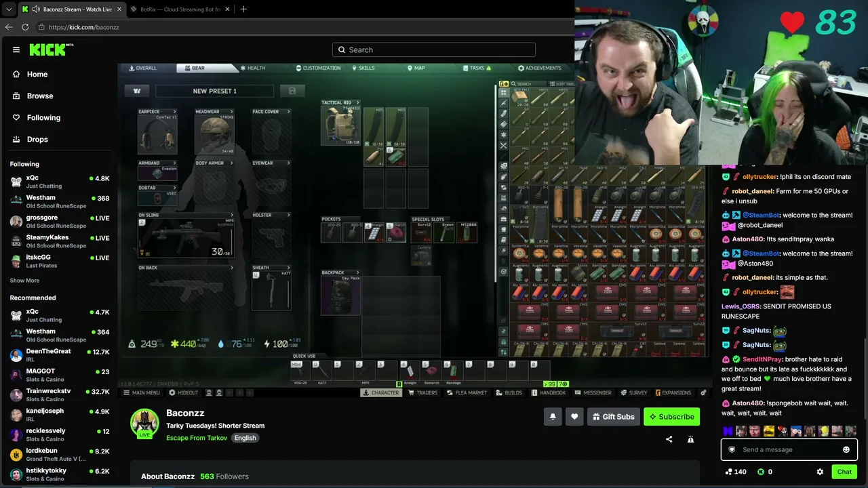Focus the Kick Search field
Image resolution: width=868 pixels, height=488 pixels.
(434, 49)
